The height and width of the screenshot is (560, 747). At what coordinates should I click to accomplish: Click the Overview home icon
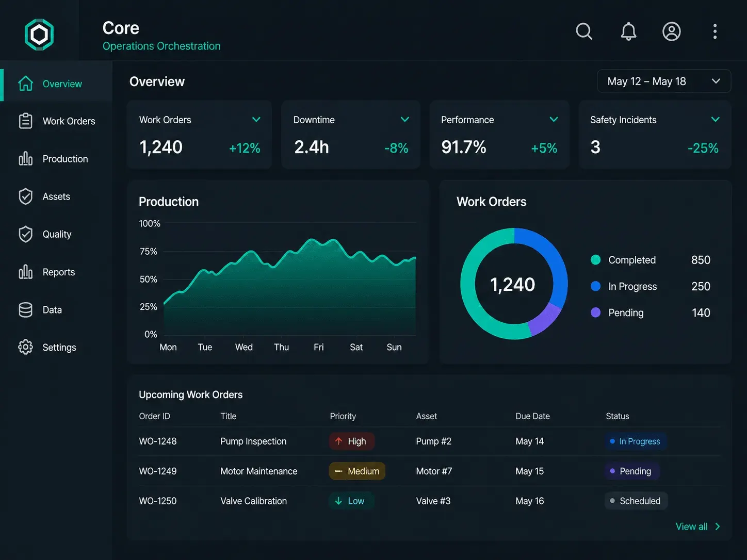point(26,84)
